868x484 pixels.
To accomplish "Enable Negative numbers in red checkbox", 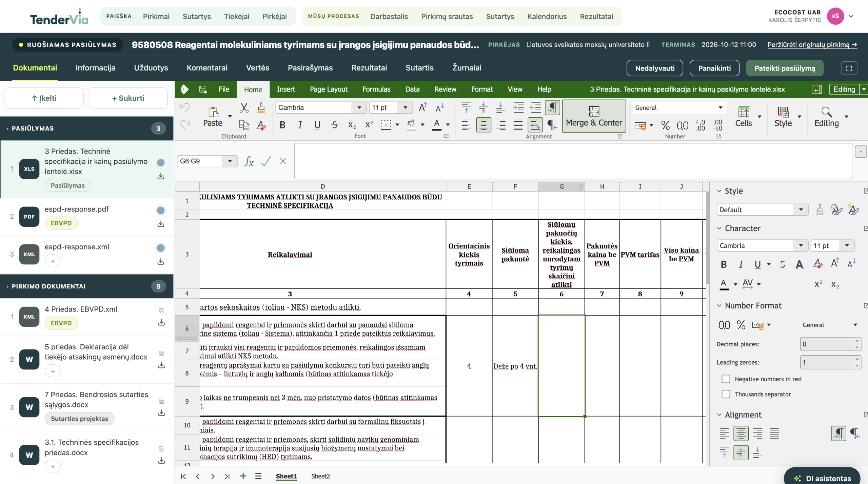I will tap(726, 379).
